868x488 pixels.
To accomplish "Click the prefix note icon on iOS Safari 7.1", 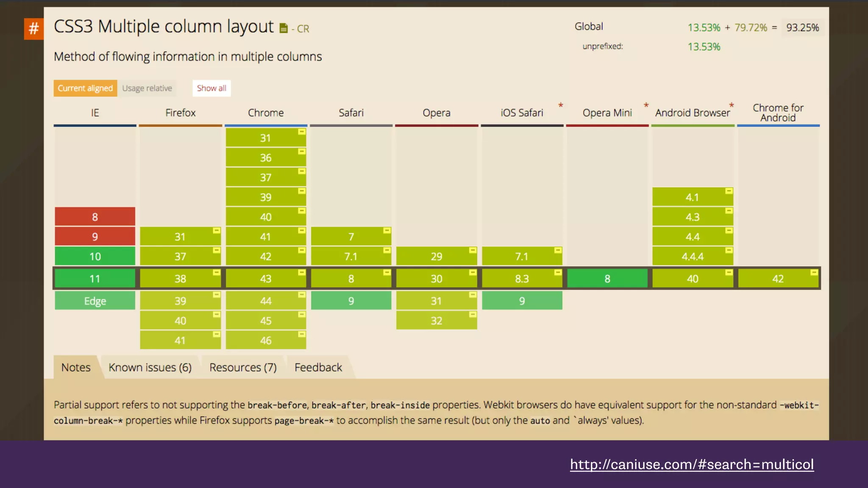I will tap(558, 250).
